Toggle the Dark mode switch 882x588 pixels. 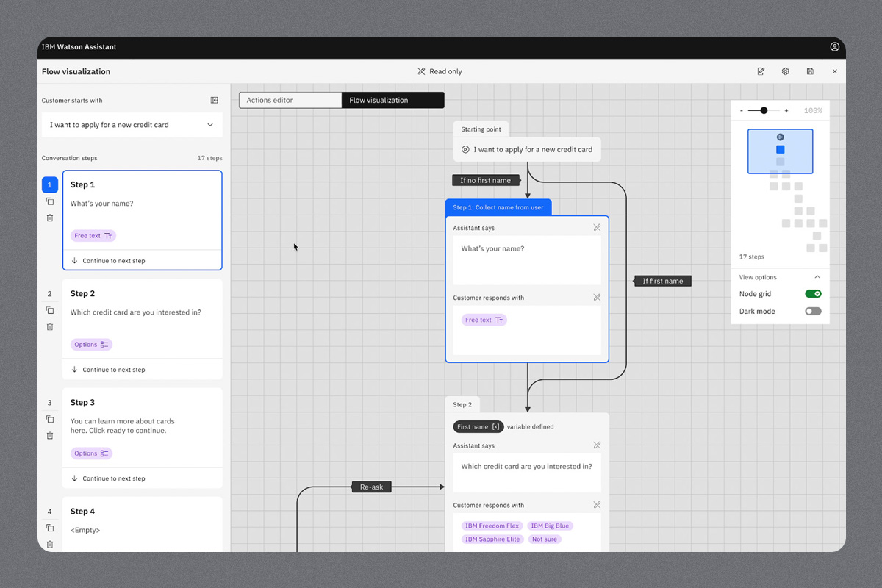point(813,312)
